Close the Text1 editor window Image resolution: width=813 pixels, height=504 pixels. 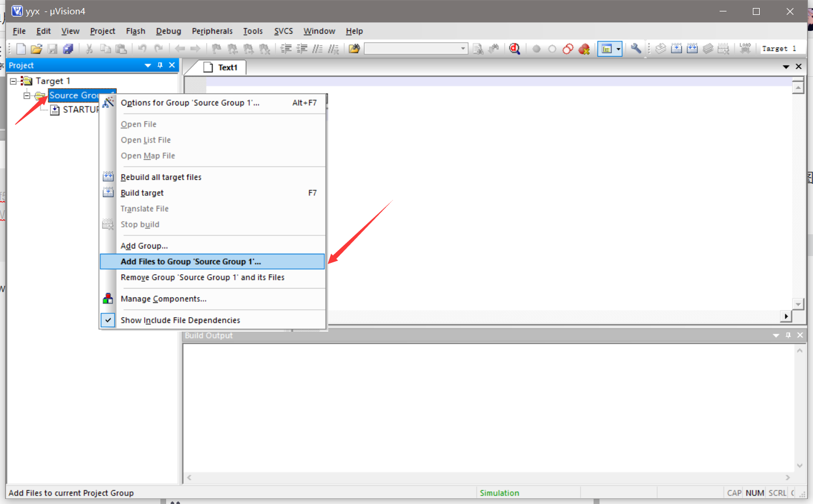point(799,67)
